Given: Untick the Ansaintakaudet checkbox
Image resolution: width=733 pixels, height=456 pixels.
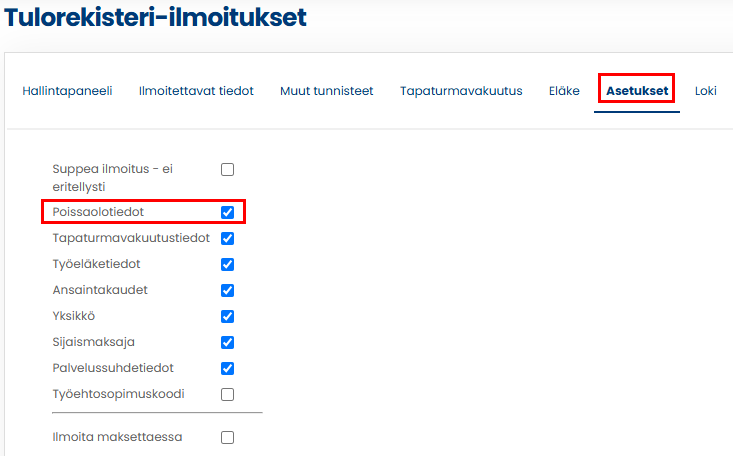Looking at the screenshot, I should (227, 290).
